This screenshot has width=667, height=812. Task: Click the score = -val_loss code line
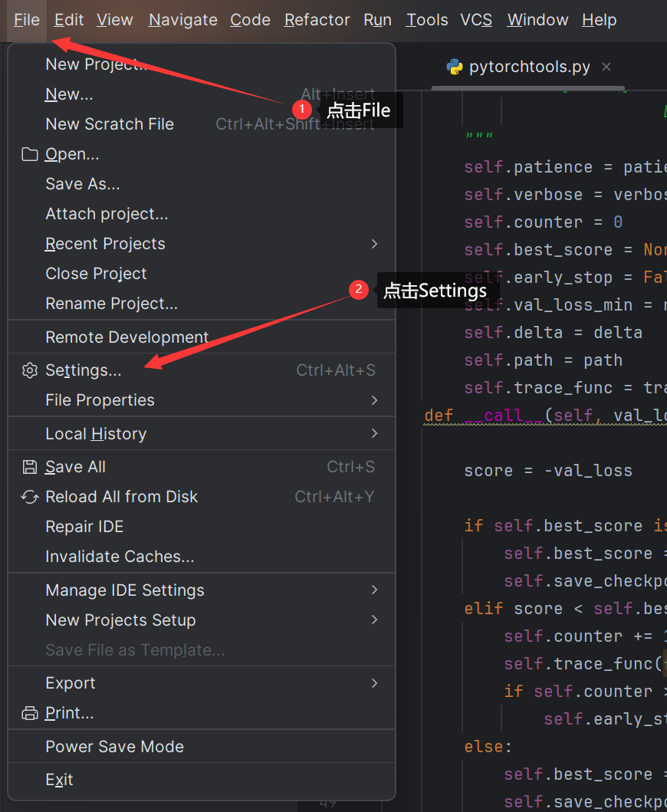[x=548, y=471]
